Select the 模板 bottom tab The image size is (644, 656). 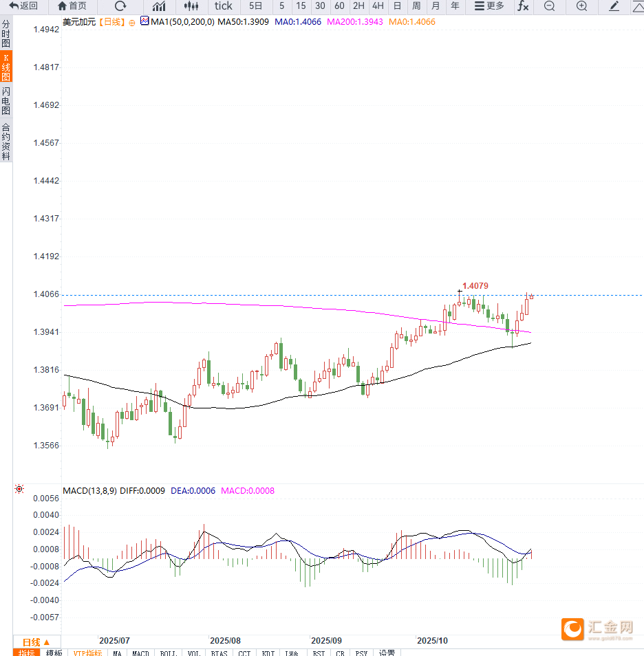point(54,653)
